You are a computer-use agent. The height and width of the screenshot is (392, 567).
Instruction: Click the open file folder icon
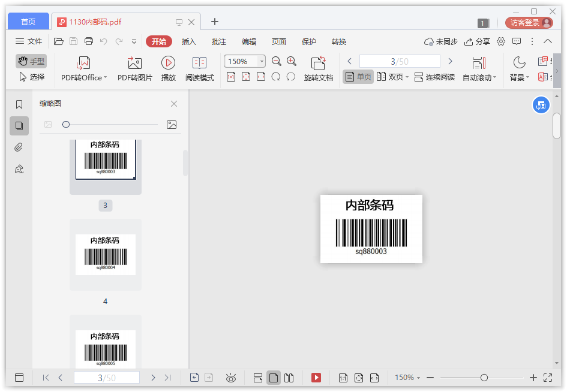click(x=59, y=41)
